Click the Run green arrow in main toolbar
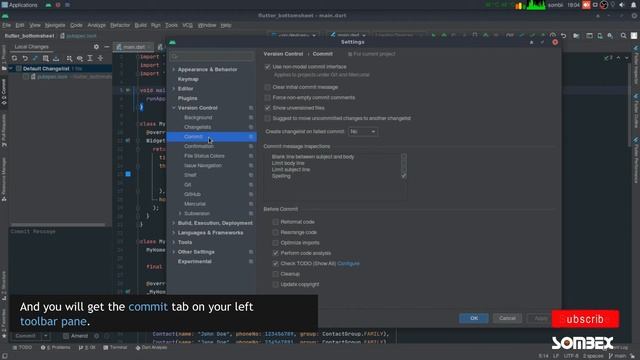 (433, 36)
